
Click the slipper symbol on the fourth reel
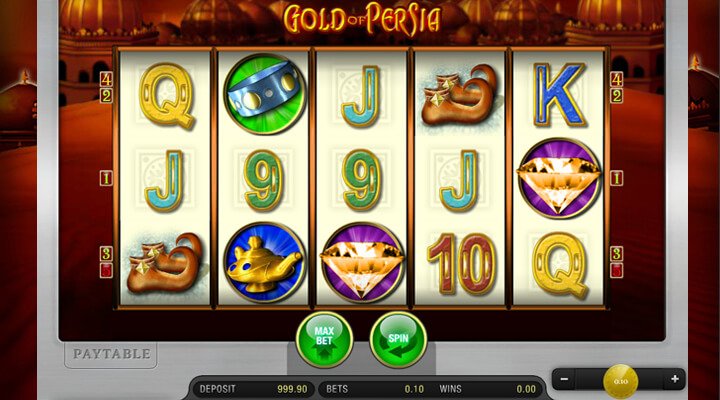pos(459,95)
